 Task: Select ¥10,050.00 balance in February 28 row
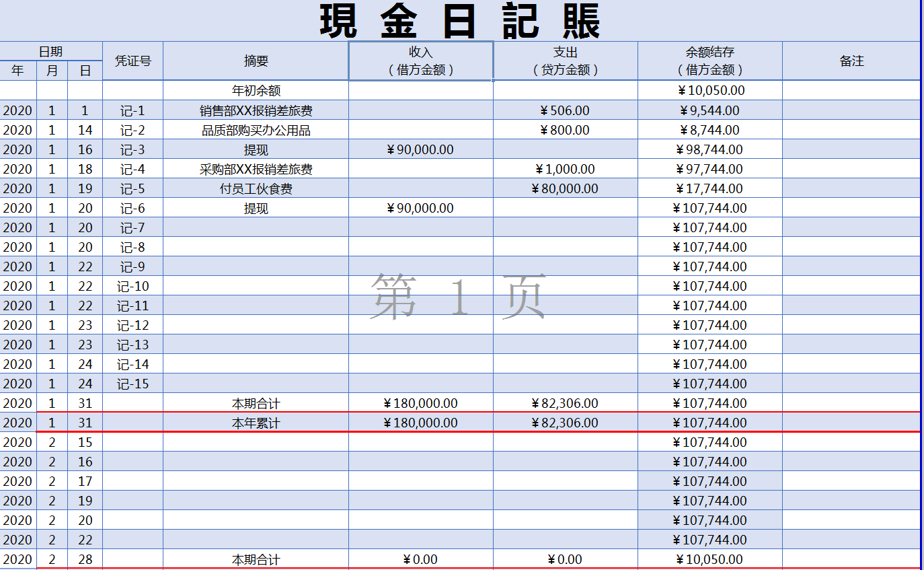pos(710,559)
